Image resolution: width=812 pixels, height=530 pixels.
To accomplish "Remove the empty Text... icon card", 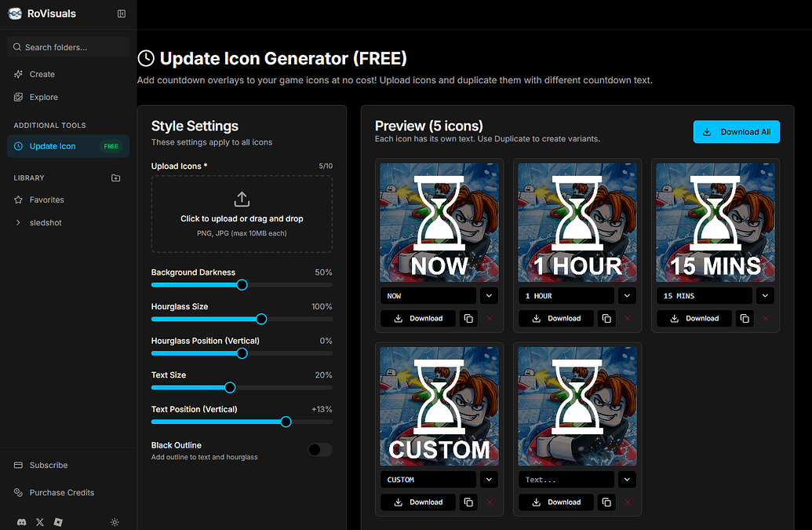I will coord(628,502).
